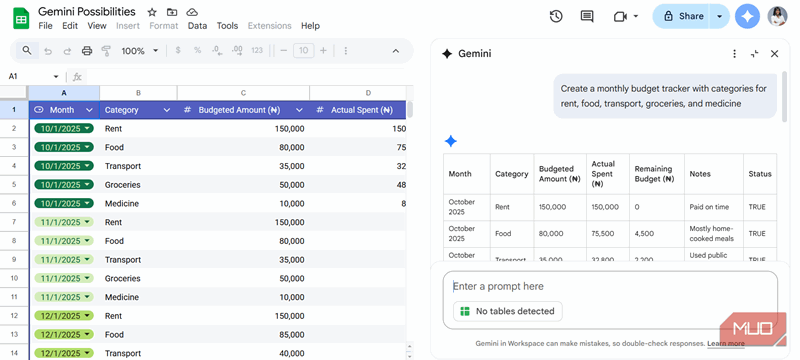The image size is (800, 360).
Task: Open the Category column header dropdown
Action: coord(166,110)
